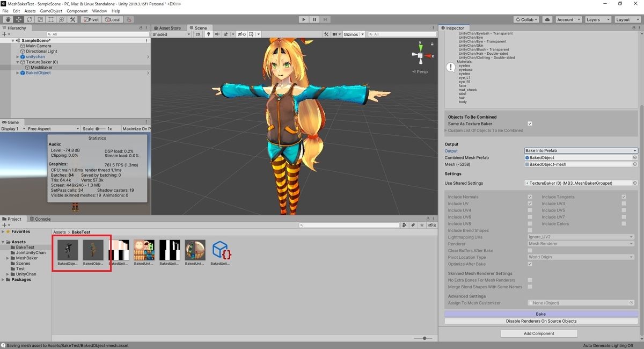The image size is (644, 349).
Task: Open the Account dropdown
Action: tap(568, 19)
